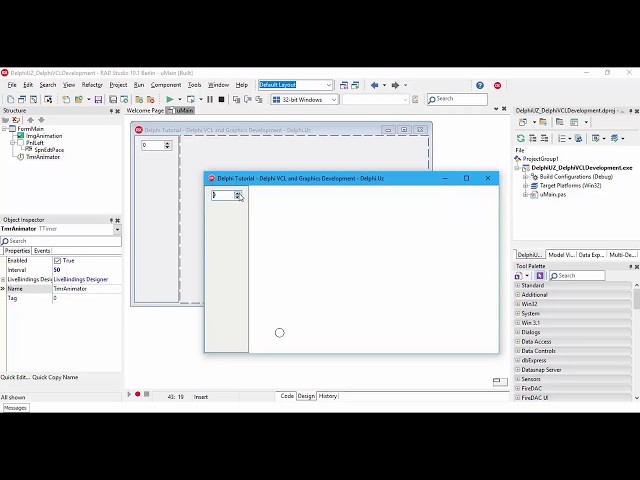This screenshot has height=480, width=640.
Task: Stop the program with the black square button
Action: click(x=221, y=99)
